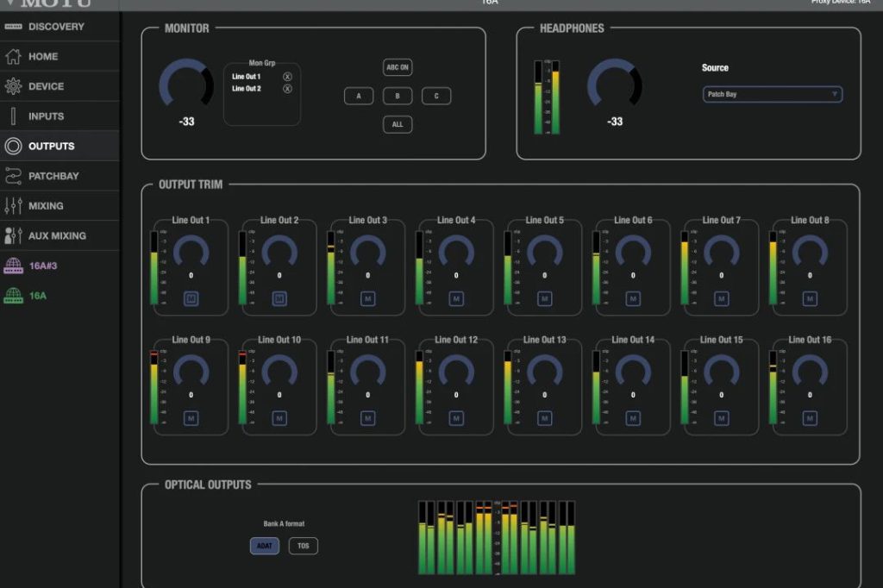This screenshot has height=588, width=883.
Task: Adjust the Monitor volume knob
Action: [x=186, y=85]
